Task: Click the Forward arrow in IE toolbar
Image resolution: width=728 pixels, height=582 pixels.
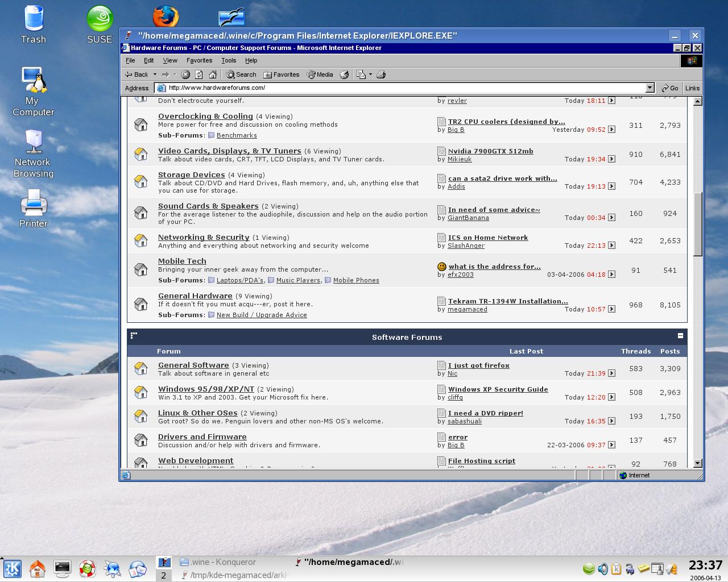Action: 166,74
